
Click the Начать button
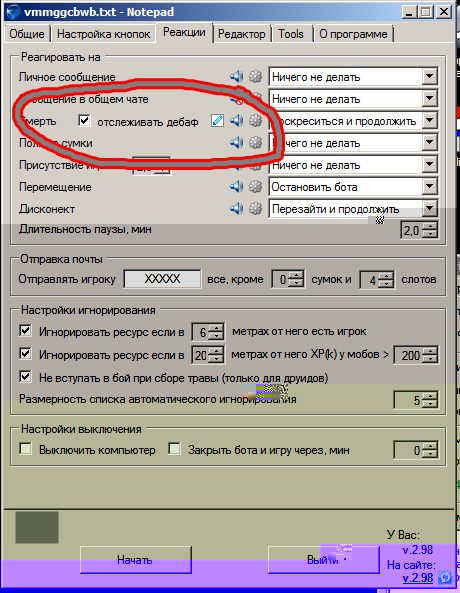136,560
